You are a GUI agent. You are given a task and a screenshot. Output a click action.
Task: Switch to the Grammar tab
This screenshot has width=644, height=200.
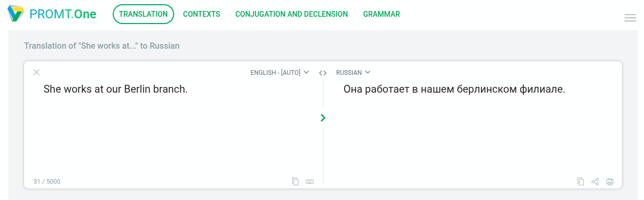[x=381, y=14]
